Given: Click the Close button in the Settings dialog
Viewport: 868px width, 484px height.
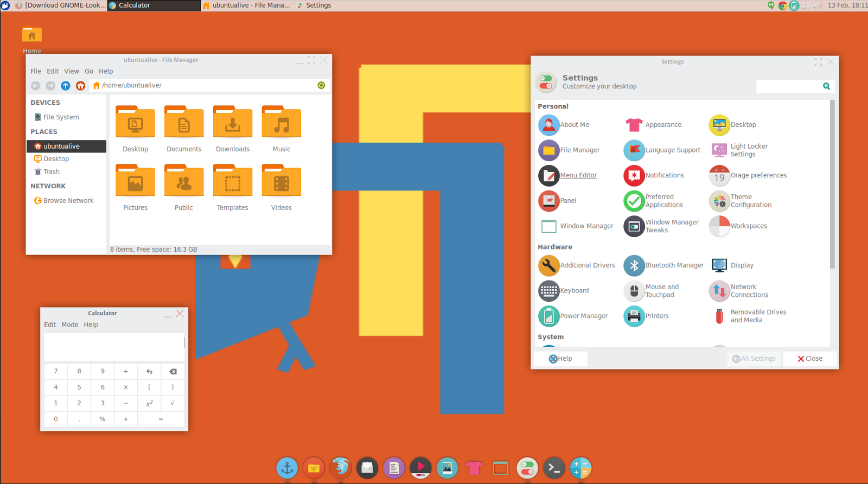Looking at the screenshot, I should tap(810, 359).
